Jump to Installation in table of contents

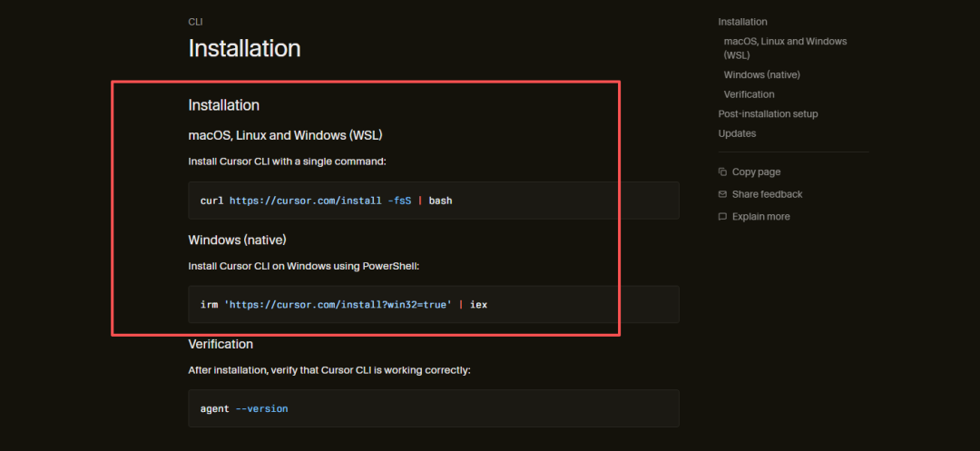pos(742,22)
